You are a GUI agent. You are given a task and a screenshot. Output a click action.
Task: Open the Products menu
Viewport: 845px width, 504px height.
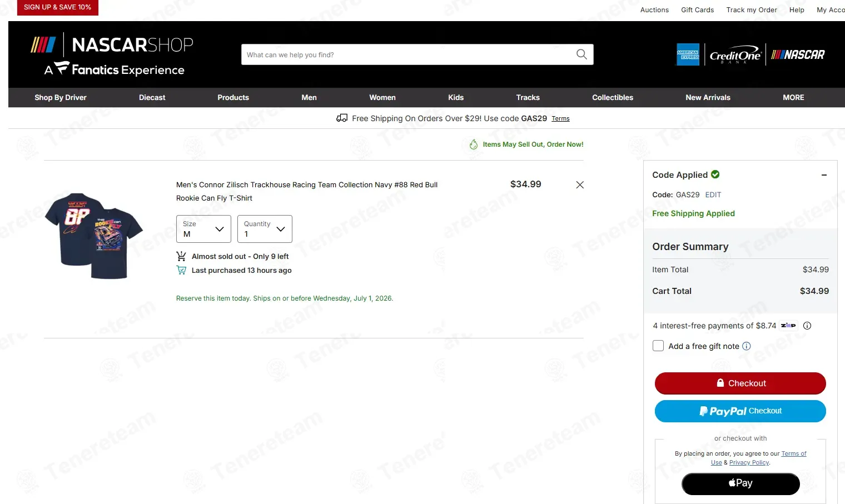pyautogui.click(x=233, y=97)
